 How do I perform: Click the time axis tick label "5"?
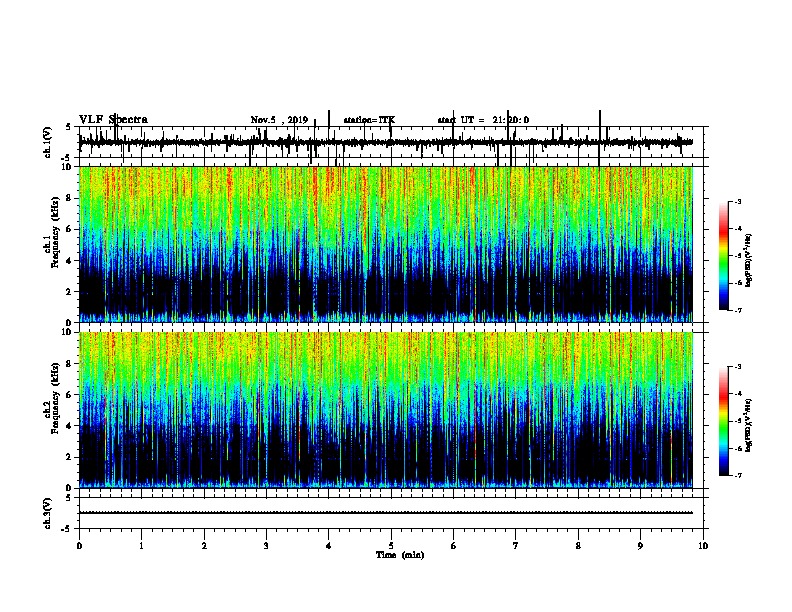[391, 546]
